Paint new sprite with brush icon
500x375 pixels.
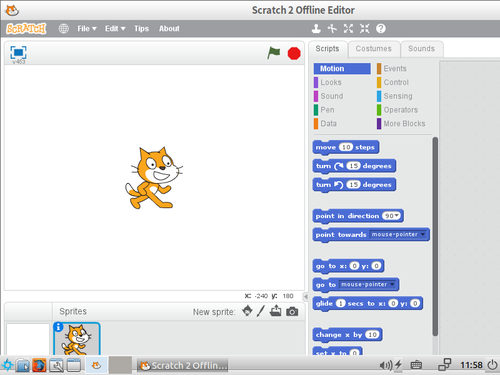click(x=261, y=311)
